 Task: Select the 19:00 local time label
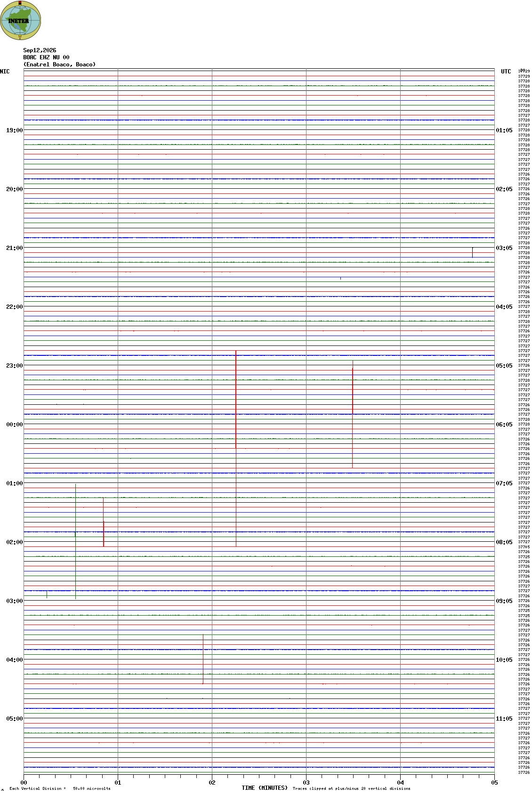click(x=14, y=130)
